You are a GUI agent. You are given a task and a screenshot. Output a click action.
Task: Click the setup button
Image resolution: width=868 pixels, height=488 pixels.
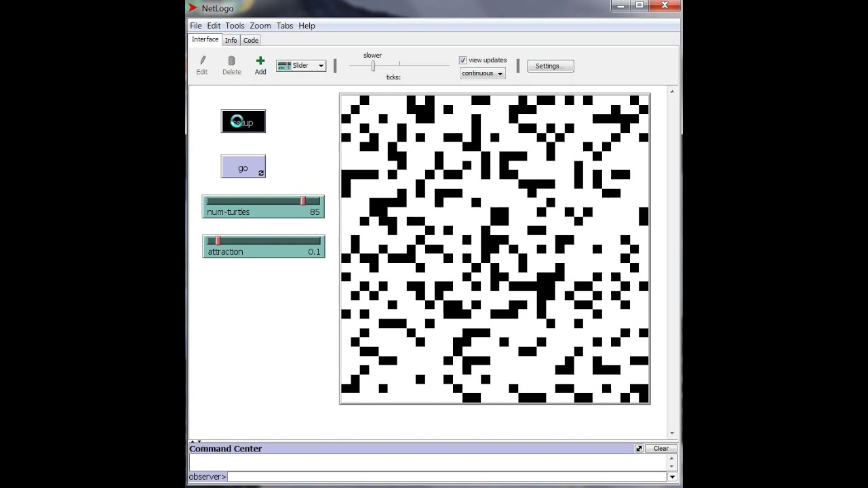tap(243, 121)
